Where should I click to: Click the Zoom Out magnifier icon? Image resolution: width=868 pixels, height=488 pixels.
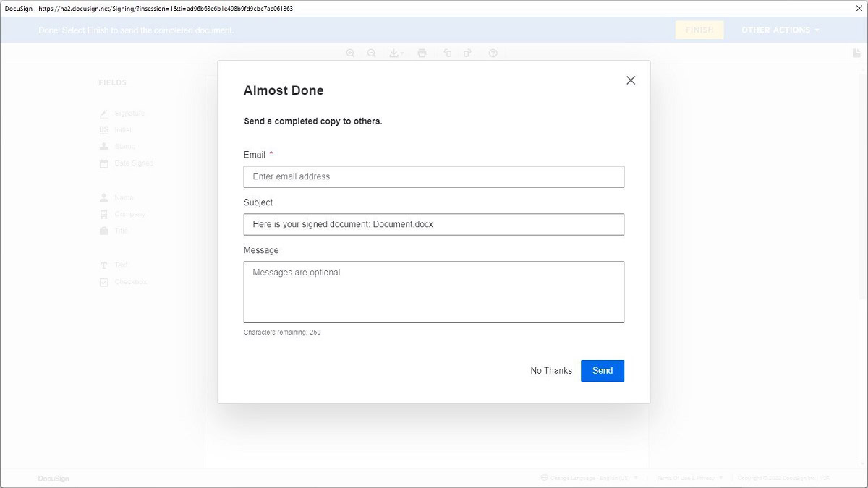pos(372,53)
